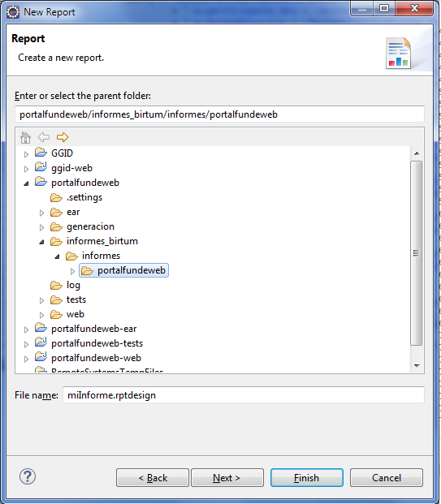Screen dimensions: 441x504
Task: Select the log folder icon
Action: pyautogui.click(x=56, y=285)
